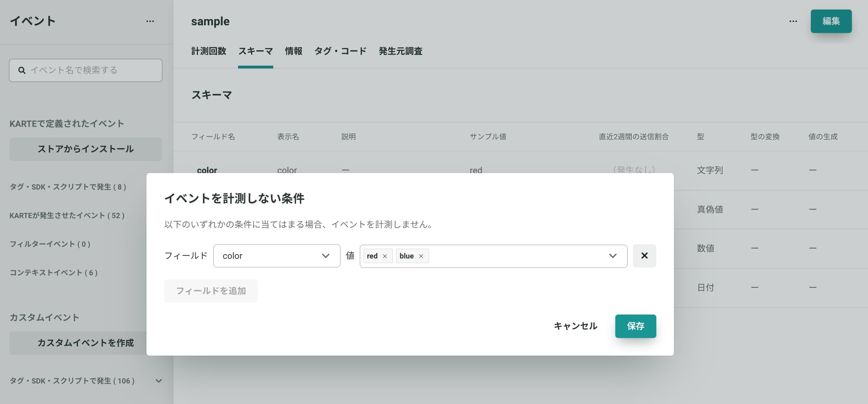Click the 表示名 column header

pyautogui.click(x=288, y=137)
